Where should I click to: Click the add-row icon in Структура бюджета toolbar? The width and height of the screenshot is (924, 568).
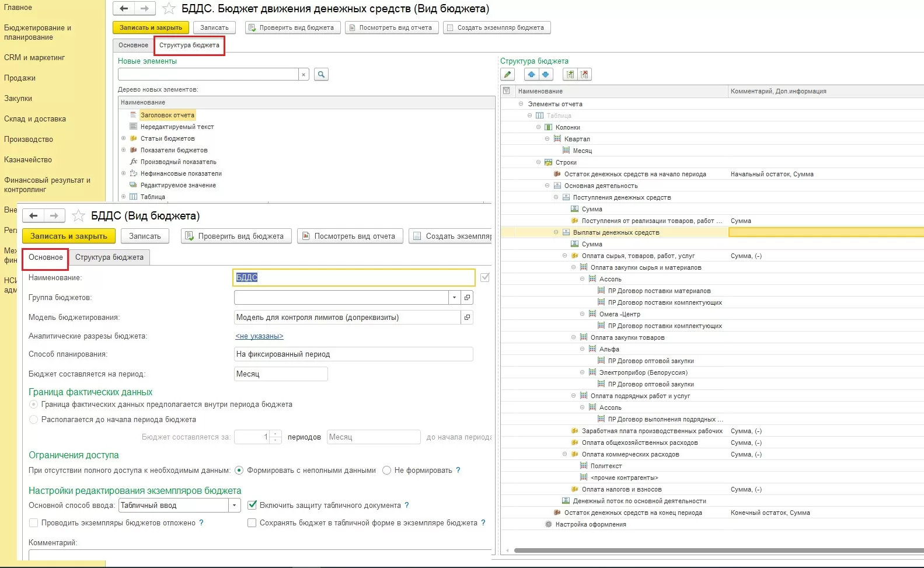[570, 74]
